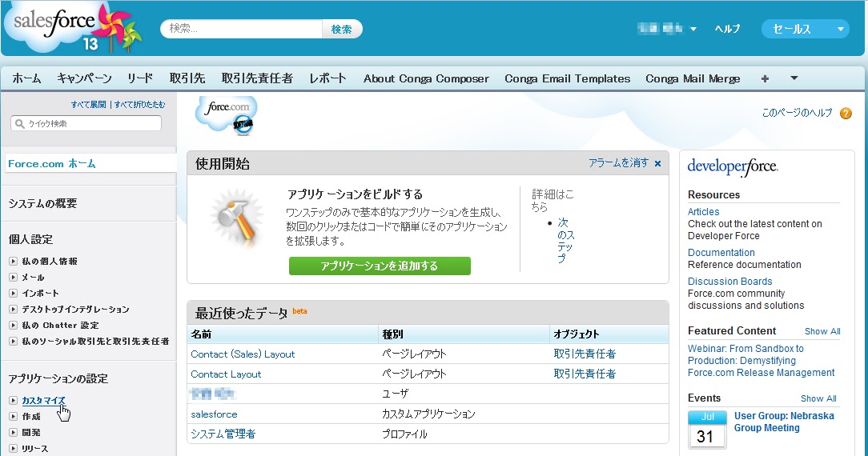Click the 検索 search button
This screenshot has width=868, height=456.
point(342,30)
